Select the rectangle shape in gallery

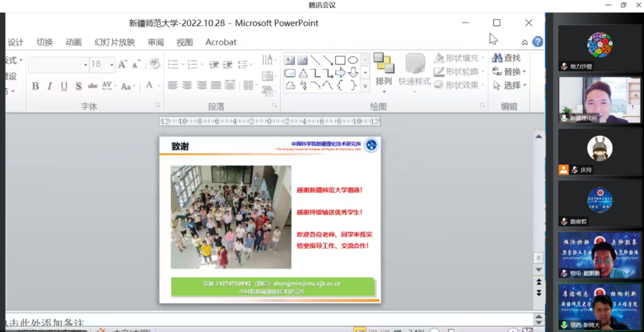pos(340,60)
